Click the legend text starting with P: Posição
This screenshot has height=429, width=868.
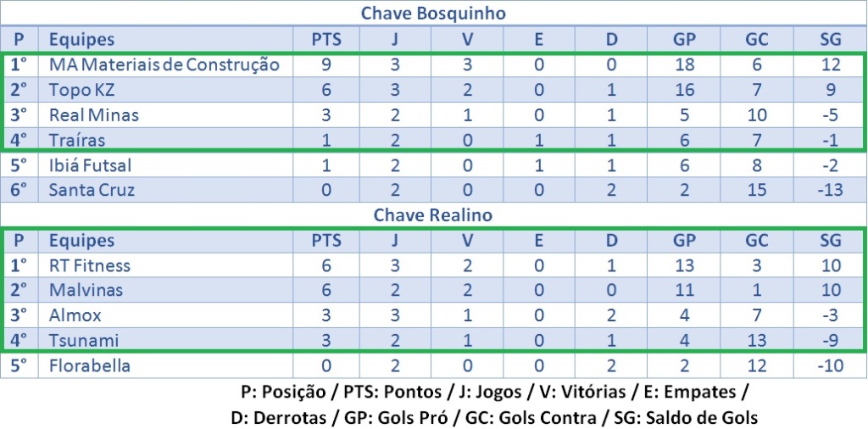(495, 393)
